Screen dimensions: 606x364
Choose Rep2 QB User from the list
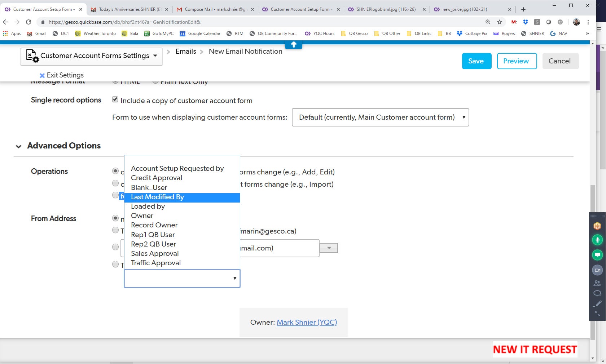pos(182,244)
